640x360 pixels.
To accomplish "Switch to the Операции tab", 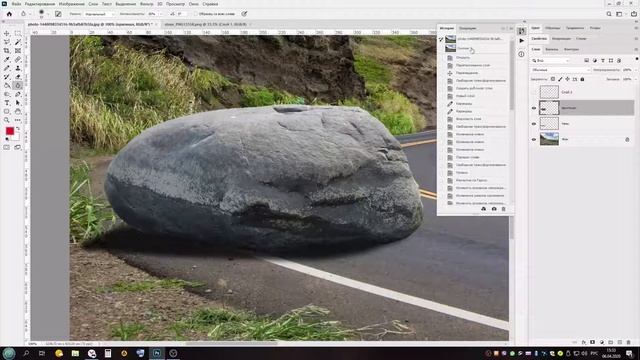I will click(x=468, y=28).
